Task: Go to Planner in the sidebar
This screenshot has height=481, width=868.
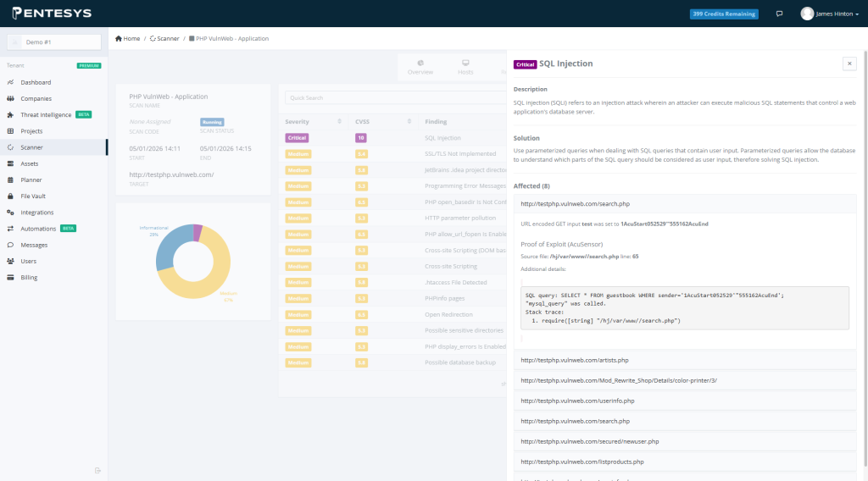Action: coord(31,180)
